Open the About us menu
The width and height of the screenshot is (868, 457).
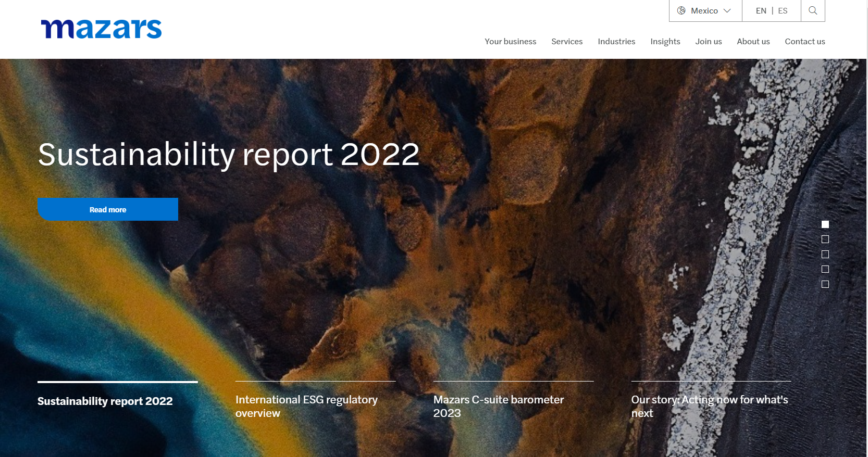[753, 41]
